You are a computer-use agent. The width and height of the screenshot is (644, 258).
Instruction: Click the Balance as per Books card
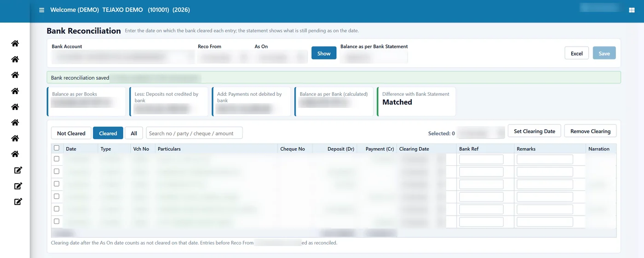coord(86,101)
